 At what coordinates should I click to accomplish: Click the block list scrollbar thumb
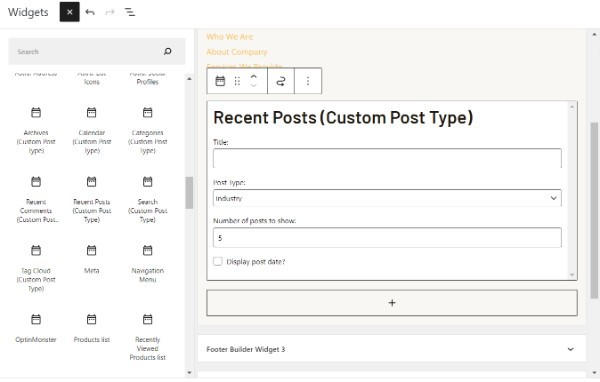pos(189,193)
